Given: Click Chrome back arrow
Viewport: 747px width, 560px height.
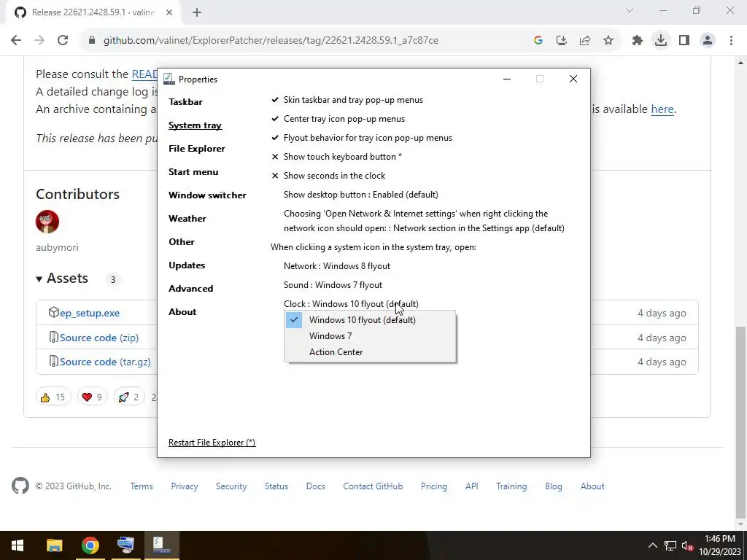Looking at the screenshot, I should pyautogui.click(x=16, y=41).
